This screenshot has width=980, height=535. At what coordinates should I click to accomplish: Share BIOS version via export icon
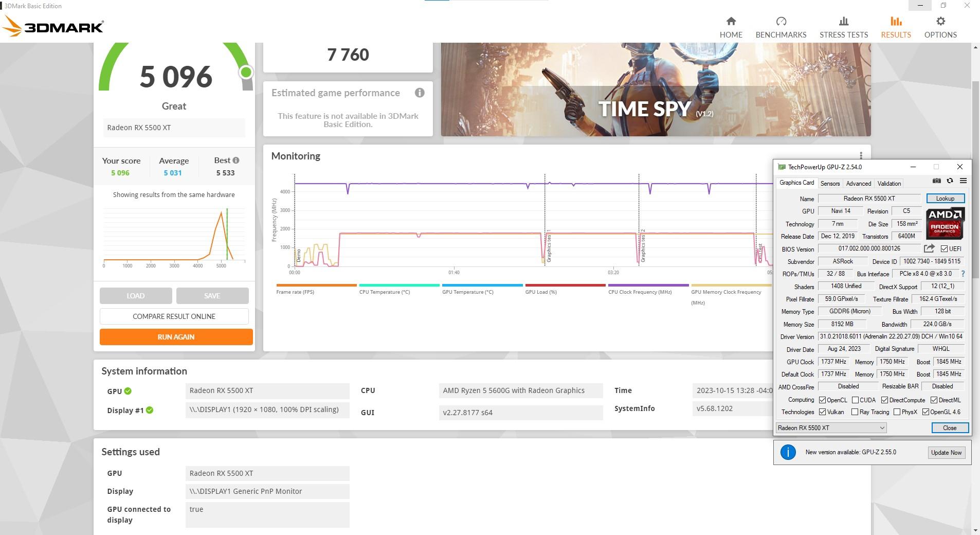point(929,248)
